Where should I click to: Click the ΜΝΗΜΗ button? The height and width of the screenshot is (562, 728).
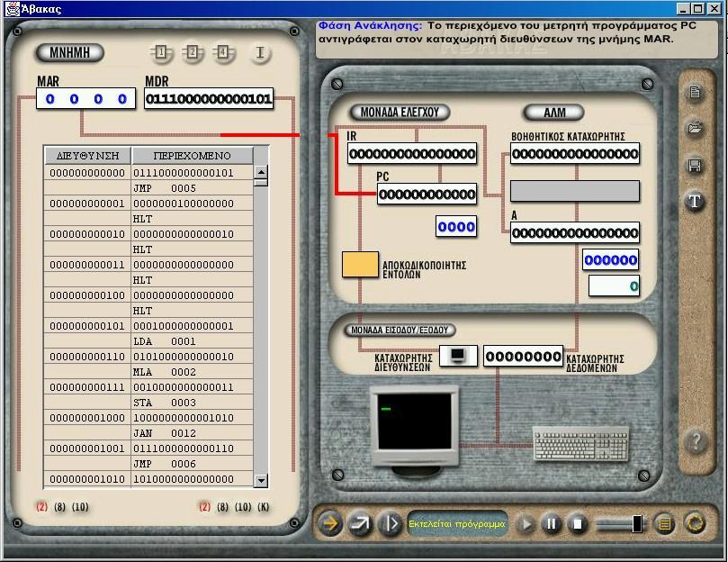pyautogui.click(x=69, y=52)
